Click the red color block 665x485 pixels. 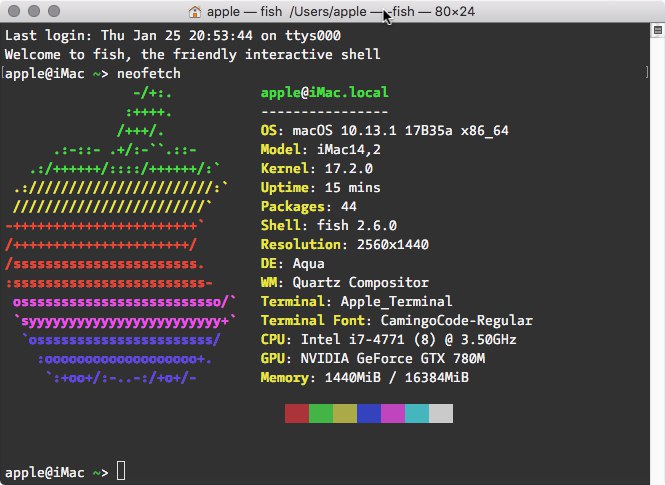(296, 414)
